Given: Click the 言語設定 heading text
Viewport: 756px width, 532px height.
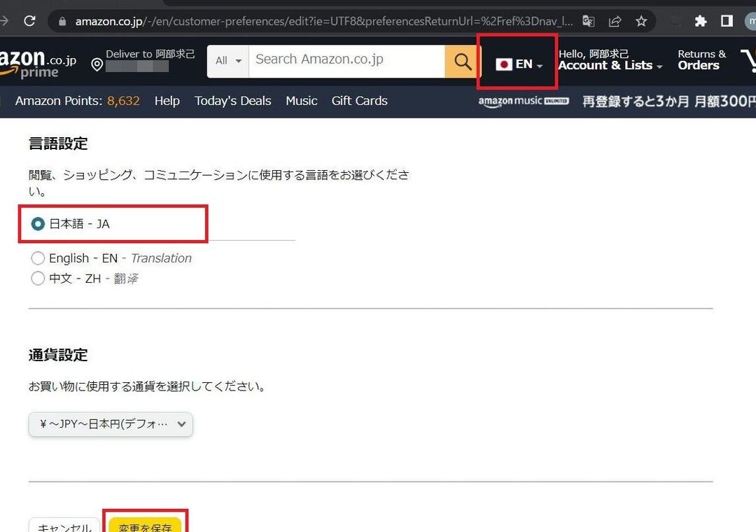Looking at the screenshot, I should click(x=58, y=143).
